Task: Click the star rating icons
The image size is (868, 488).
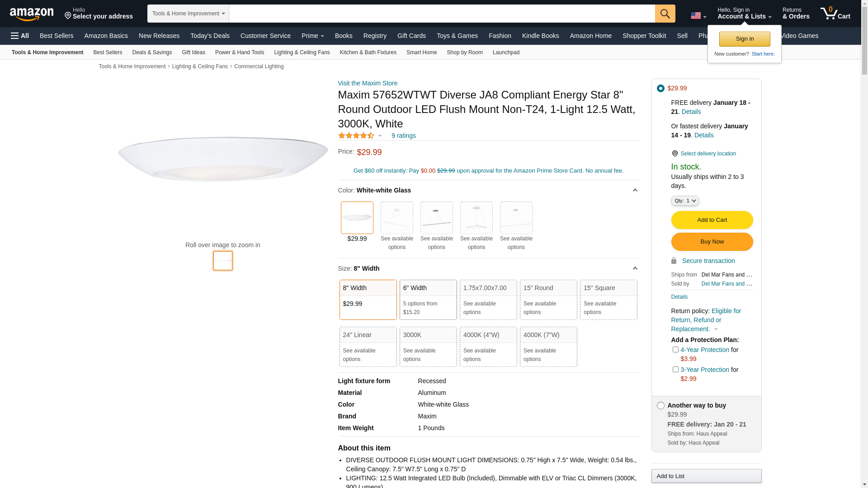Action: point(356,136)
